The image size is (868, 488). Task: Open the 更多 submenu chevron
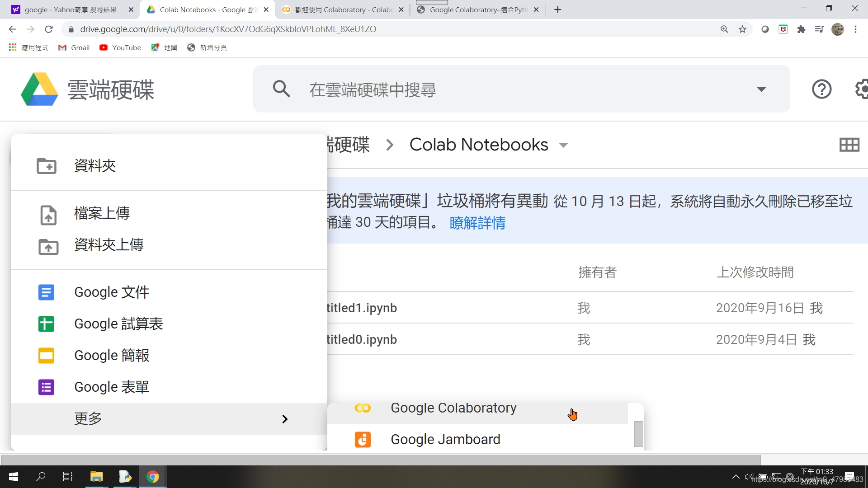(284, 419)
